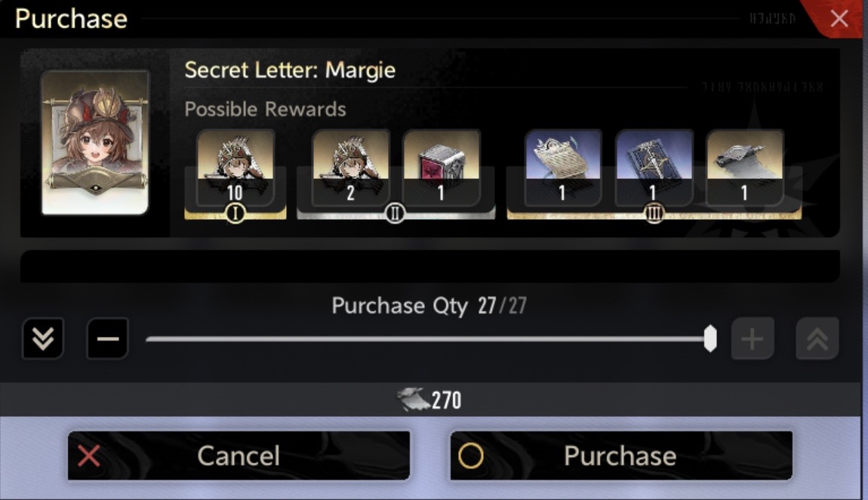Confirm with the Purchase button

(621, 455)
